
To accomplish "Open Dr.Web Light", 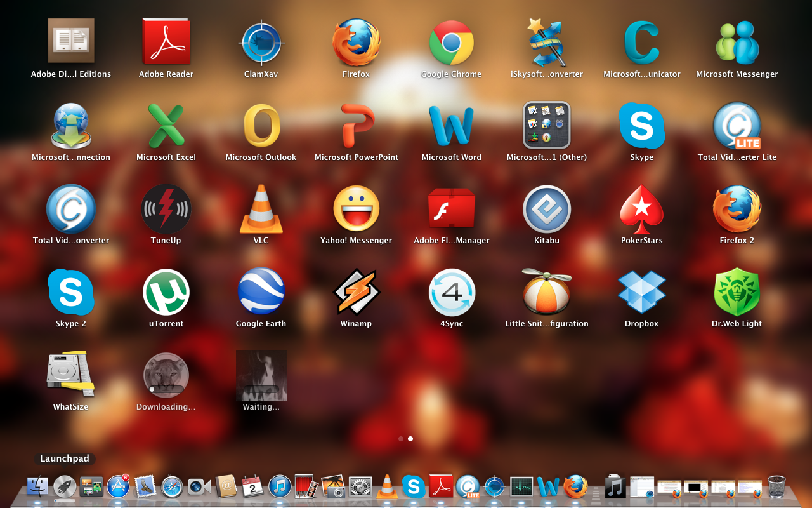I will [737, 292].
